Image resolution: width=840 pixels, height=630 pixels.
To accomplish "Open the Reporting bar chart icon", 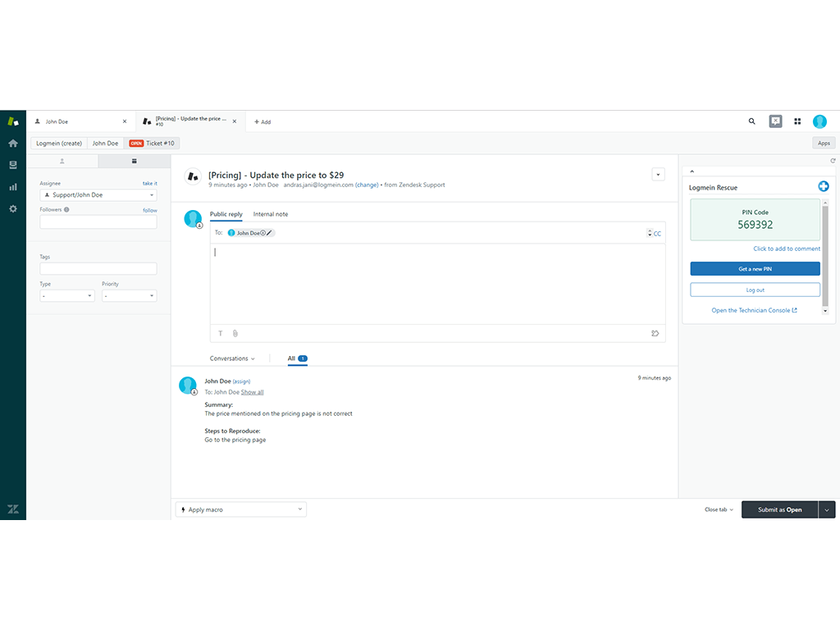I will pos(13,186).
